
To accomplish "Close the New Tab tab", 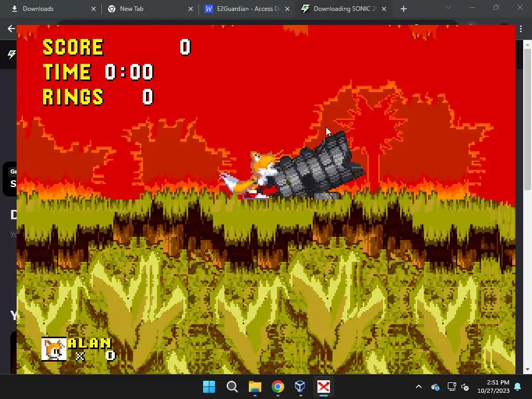I will click(190, 9).
